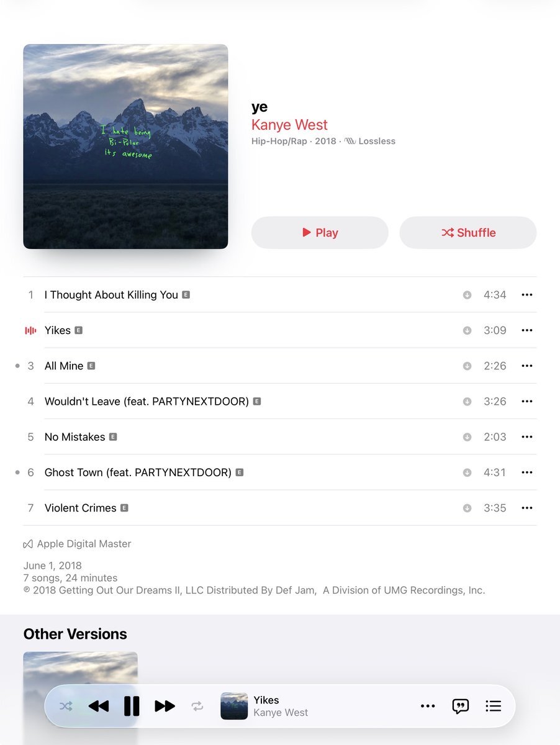Open more options for Yikes track row
This screenshot has width=560, height=745.
click(x=527, y=330)
